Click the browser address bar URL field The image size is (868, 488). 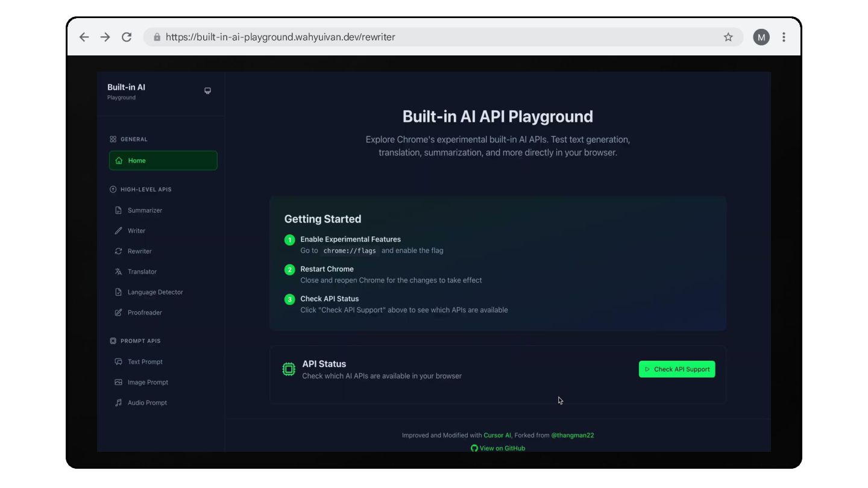click(x=443, y=37)
